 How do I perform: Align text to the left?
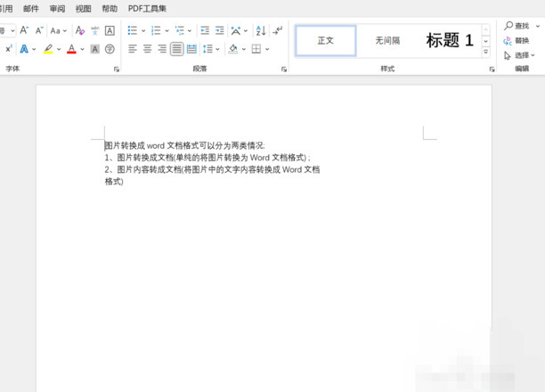click(133, 49)
